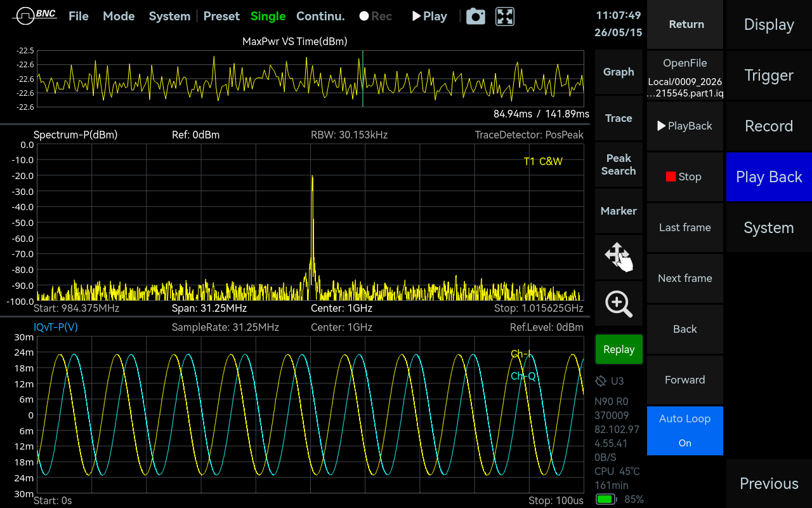Open the Mode menu
Viewport: 812px width, 508px height.
point(119,17)
